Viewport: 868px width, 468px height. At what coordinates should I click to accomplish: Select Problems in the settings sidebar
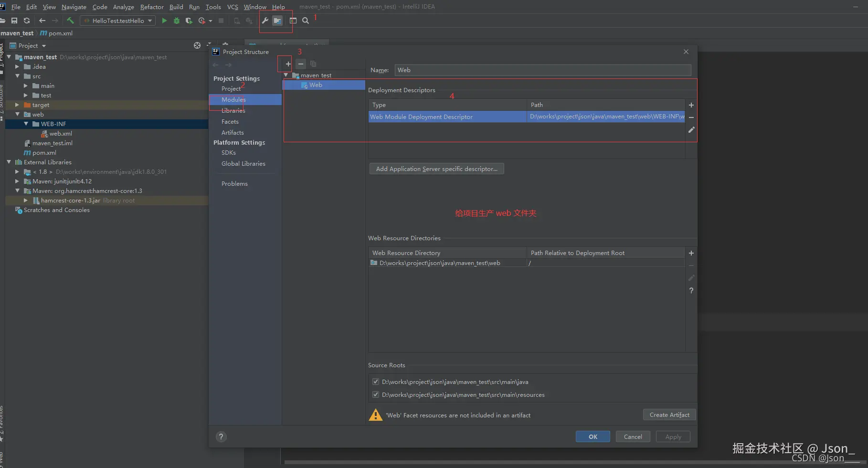234,183
